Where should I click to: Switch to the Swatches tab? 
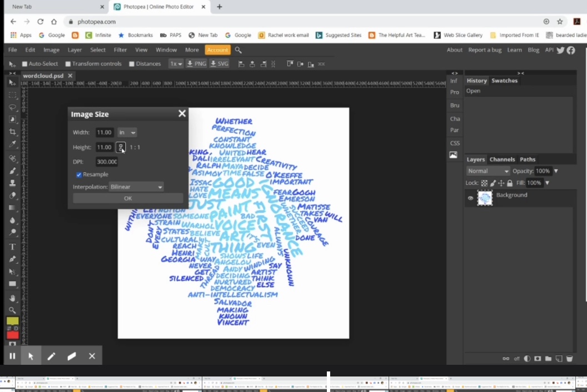pos(505,81)
